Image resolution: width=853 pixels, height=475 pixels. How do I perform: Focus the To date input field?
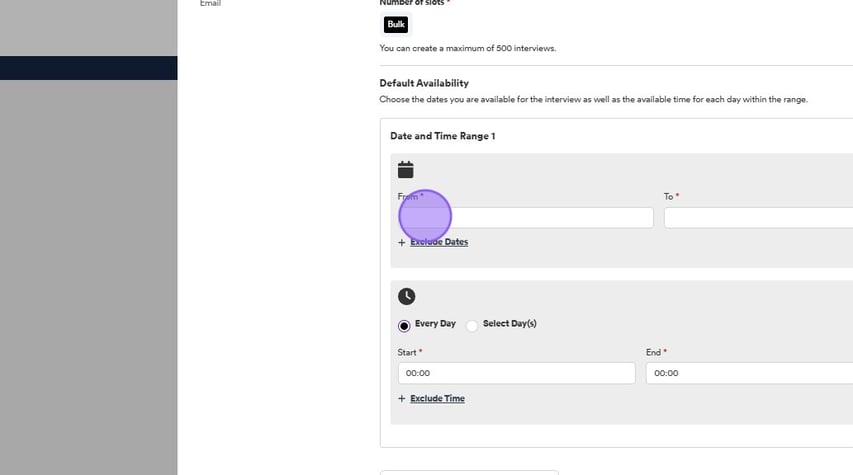[757, 217]
